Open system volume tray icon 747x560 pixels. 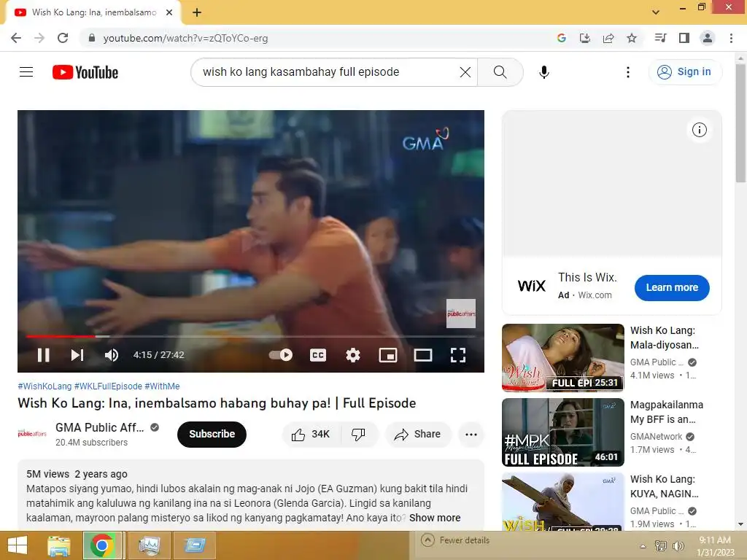678,545
